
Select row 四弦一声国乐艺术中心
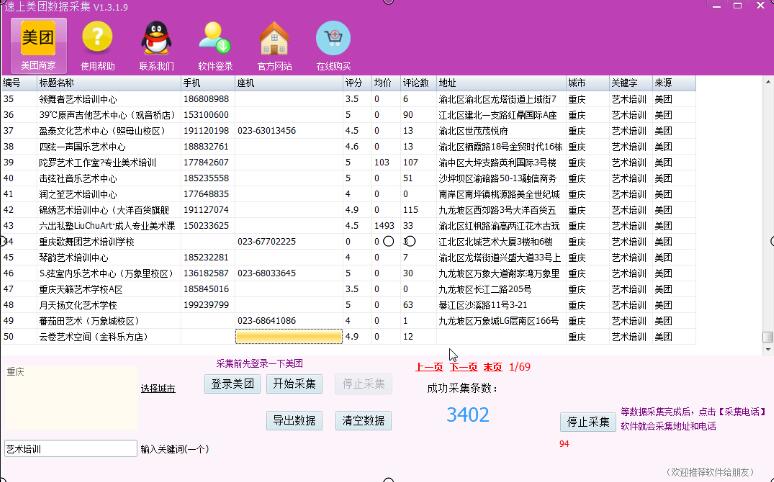[348, 147]
